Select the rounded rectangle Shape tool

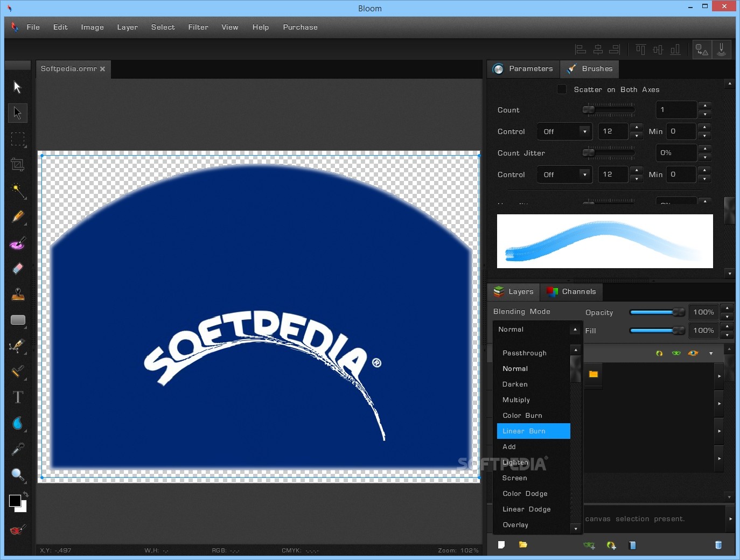18,320
